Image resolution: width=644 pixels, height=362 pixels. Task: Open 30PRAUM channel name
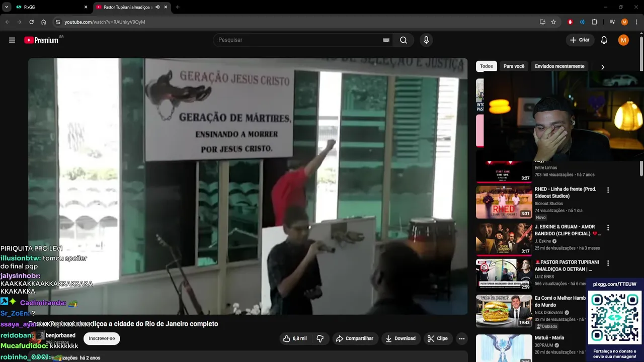[544, 345]
